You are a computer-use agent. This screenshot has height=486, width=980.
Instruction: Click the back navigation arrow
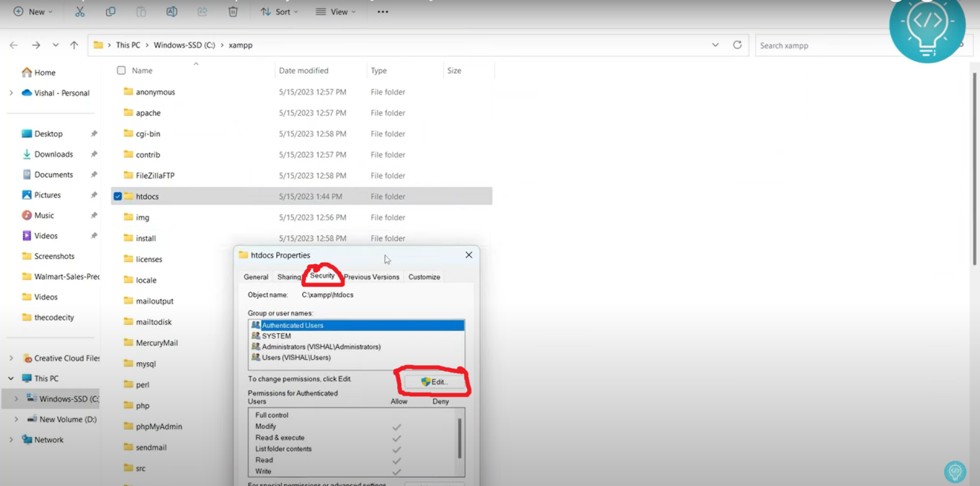tap(13, 45)
